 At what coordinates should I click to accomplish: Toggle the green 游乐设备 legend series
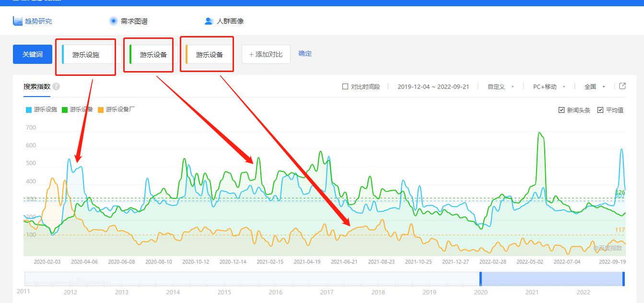(x=78, y=109)
